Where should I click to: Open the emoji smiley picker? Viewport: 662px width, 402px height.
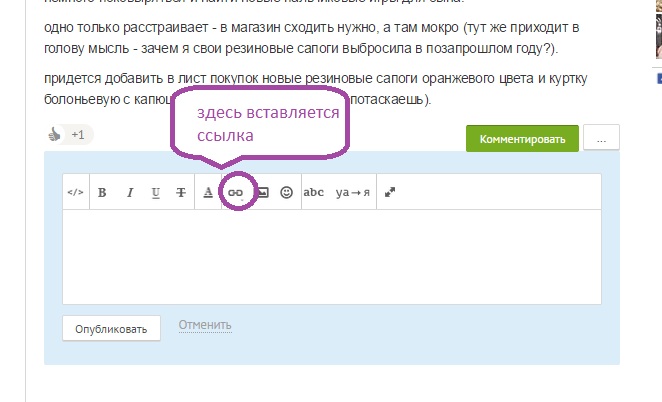click(x=287, y=192)
